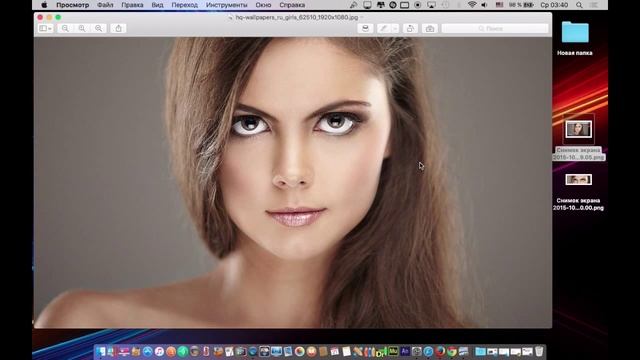Open the App Store icon in the Dock
The height and width of the screenshot is (360, 640).
(147, 351)
